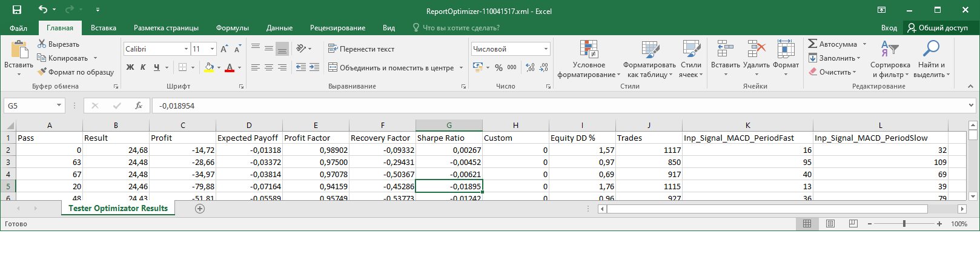Open the Calibri font name dropdown
The height and width of the screenshot is (259, 980).
click(186, 49)
